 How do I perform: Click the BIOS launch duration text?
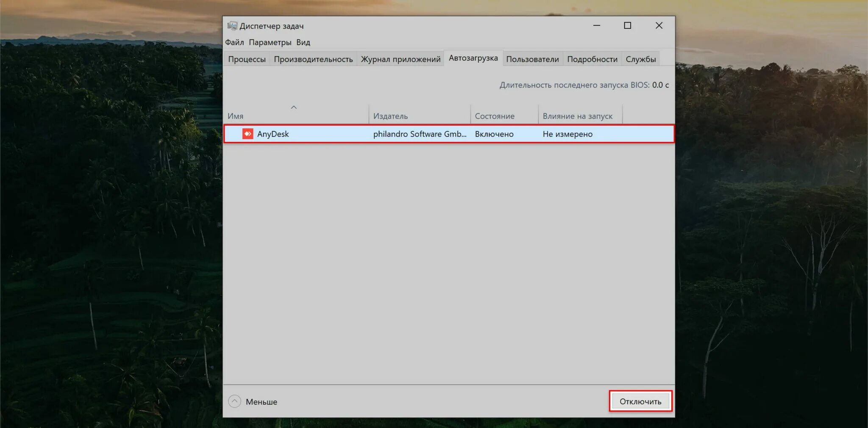pyautogui.click(x=584, y=85)
